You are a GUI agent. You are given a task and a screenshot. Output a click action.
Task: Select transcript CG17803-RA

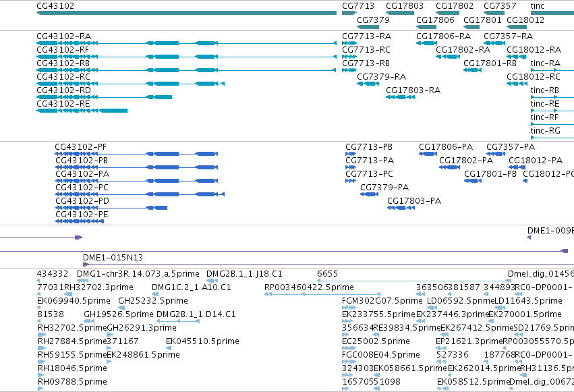tap(400, 97)
